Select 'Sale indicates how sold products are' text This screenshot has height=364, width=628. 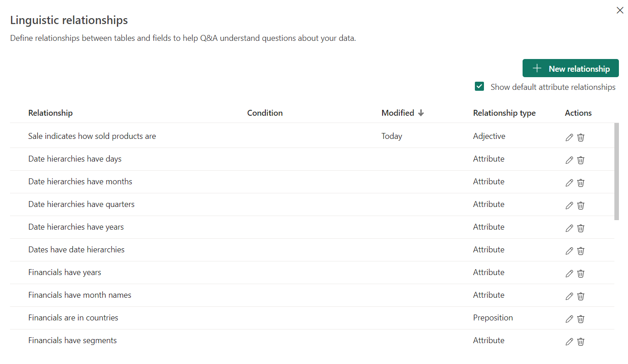(x=92, y=136)
